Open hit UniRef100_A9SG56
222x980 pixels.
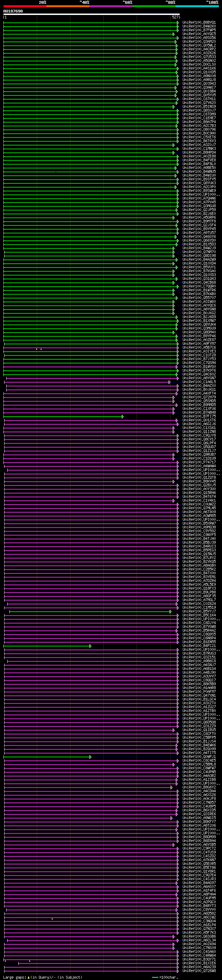199,38
